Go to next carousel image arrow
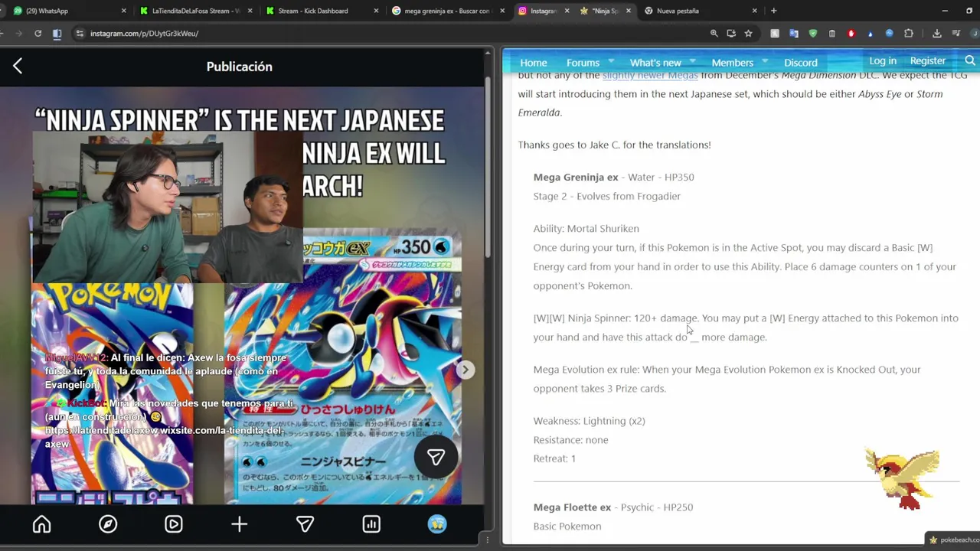 (x=465, y=370)
